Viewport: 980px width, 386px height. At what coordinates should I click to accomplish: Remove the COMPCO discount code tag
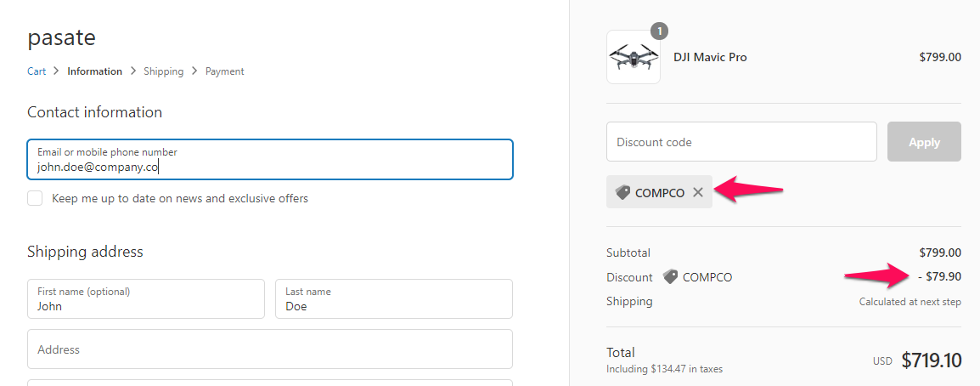(698, 193)
